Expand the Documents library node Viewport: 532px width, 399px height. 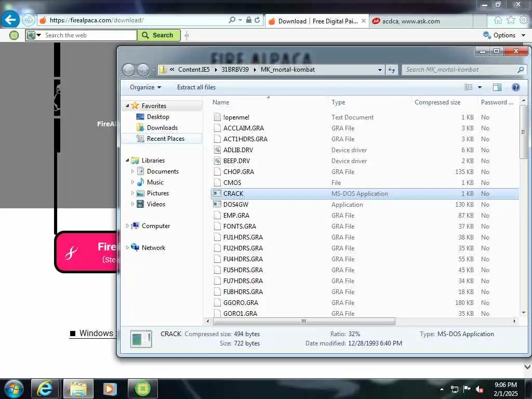(x=132, y=171)
